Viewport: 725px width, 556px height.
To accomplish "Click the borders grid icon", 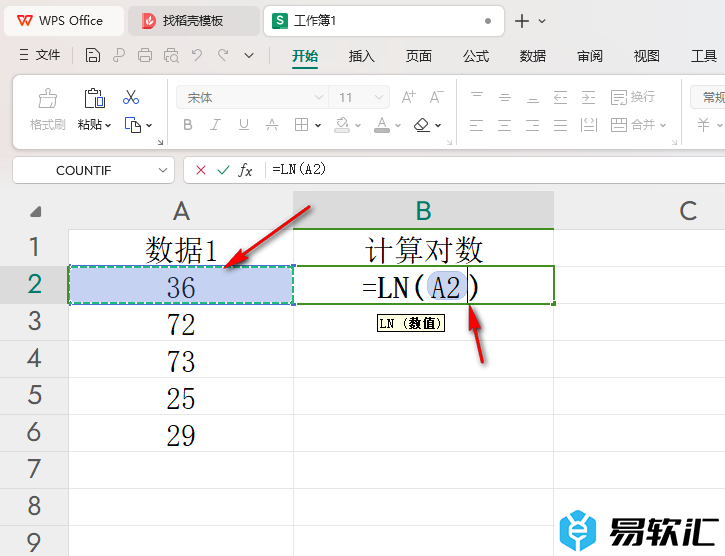I will tap(301, 124).
